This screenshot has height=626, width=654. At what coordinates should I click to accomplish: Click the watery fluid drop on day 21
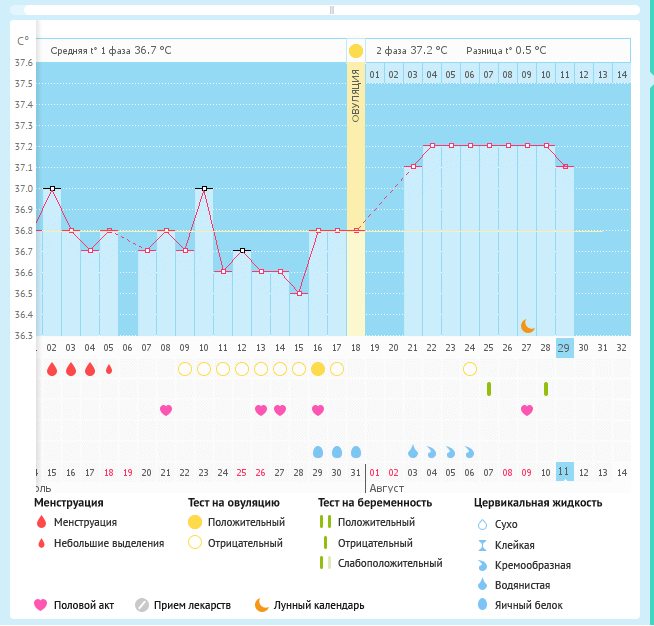(413, 452)
